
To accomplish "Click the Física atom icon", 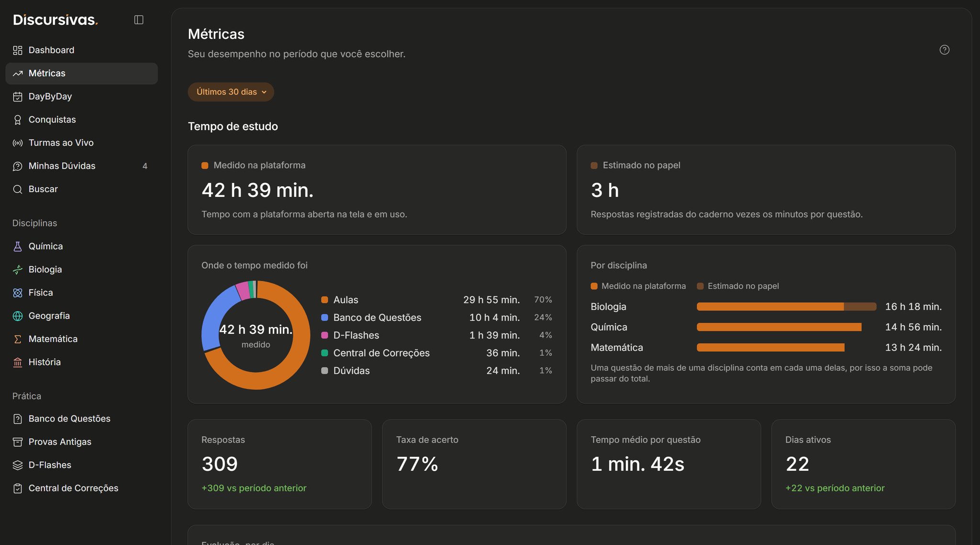I will point(18,293).
